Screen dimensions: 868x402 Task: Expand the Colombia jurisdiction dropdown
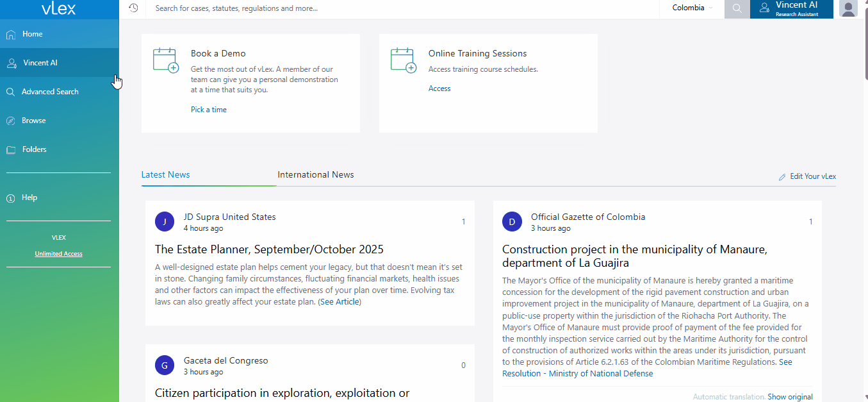(692, 8)
